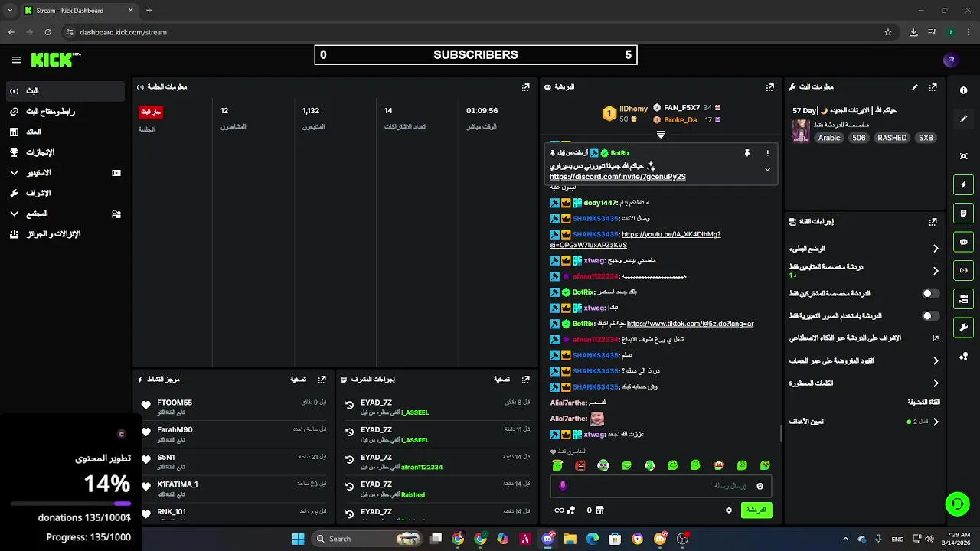Click the stream category thumbnail image
The width and height of the screenshot is (980, 551).
click(x=801, y=131)
